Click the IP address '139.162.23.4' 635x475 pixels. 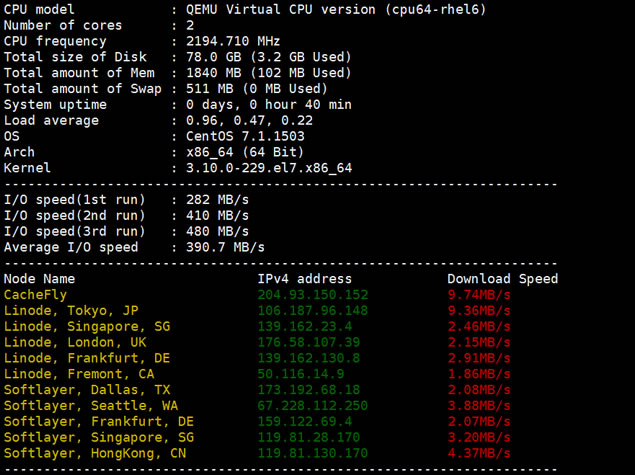tap(305, 326)
